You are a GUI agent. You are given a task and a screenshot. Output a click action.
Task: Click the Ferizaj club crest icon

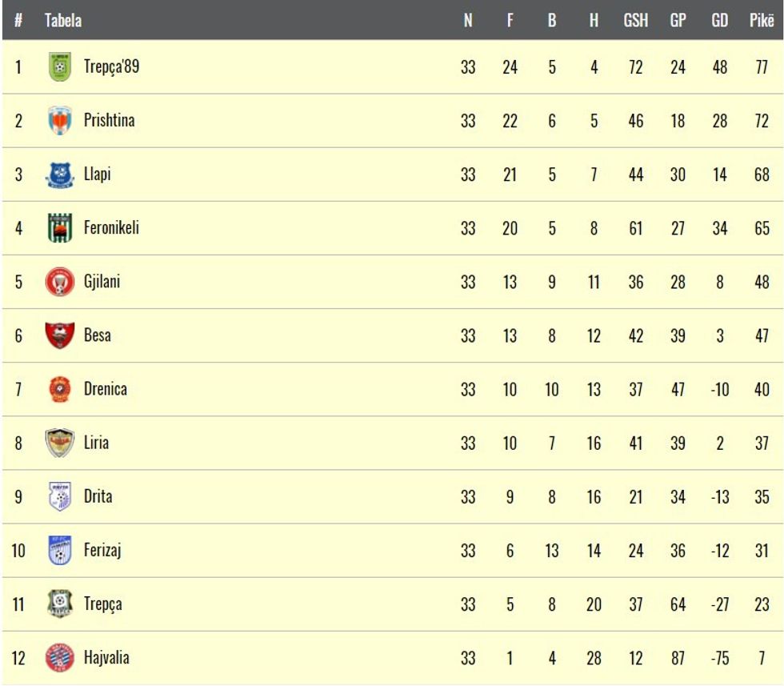59,551
